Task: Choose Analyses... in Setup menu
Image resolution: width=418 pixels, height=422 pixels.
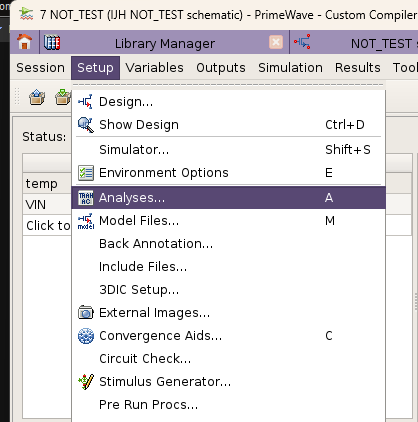Action: pos(228,198)
